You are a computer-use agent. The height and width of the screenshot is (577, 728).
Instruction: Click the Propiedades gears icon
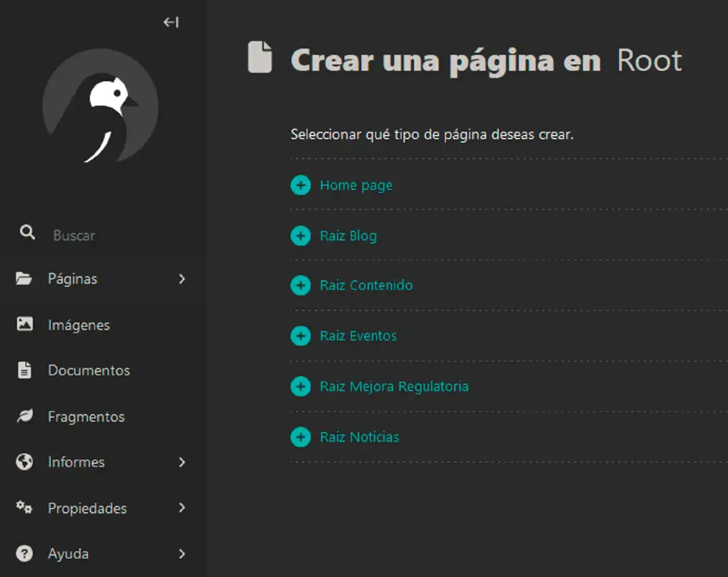click(24, 507)
